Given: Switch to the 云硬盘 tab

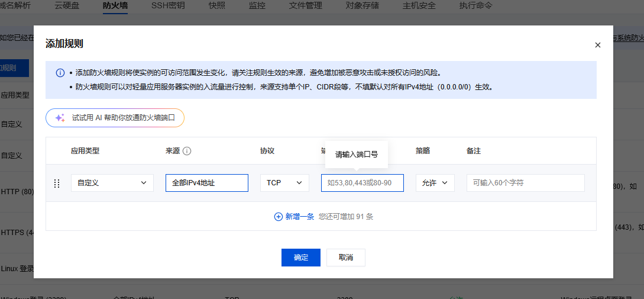Looking at the screenshot, I should click(x=67, y=6).
